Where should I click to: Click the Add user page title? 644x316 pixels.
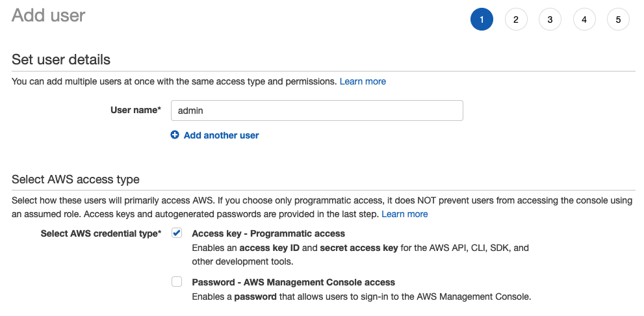49,16
